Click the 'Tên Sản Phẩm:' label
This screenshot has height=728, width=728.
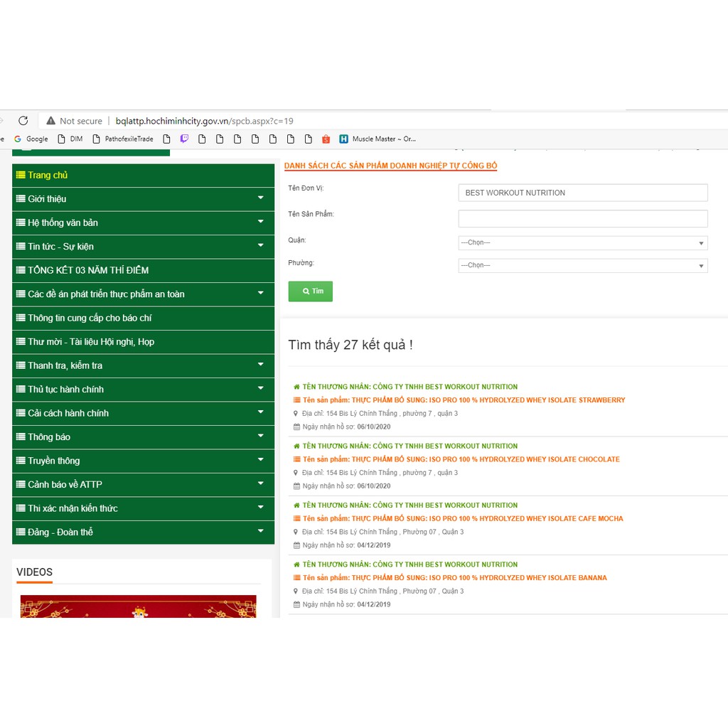click(x=311, y=214)
